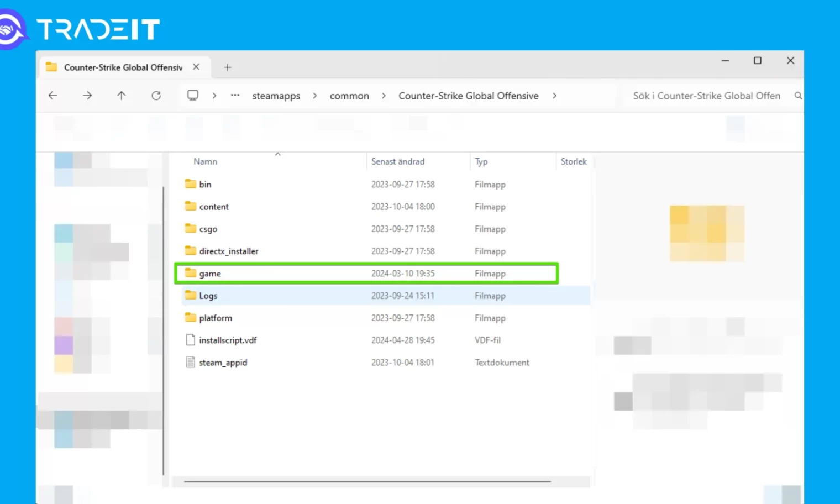Select the installscript.vdf file icon
The height and width of the screenshot is (504, 840).
[x=191, y=340]
